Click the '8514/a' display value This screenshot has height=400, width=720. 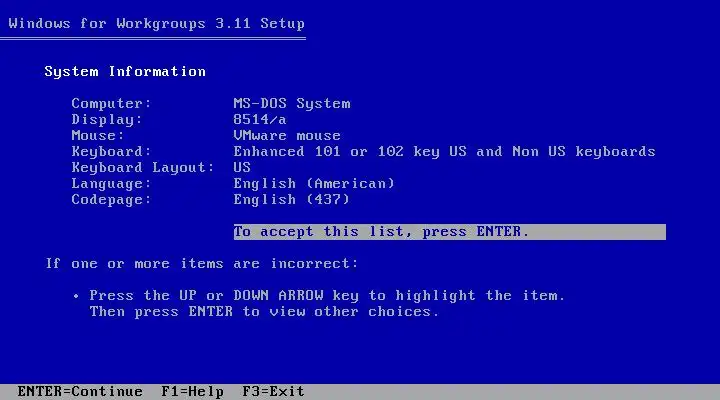[260, 119]
